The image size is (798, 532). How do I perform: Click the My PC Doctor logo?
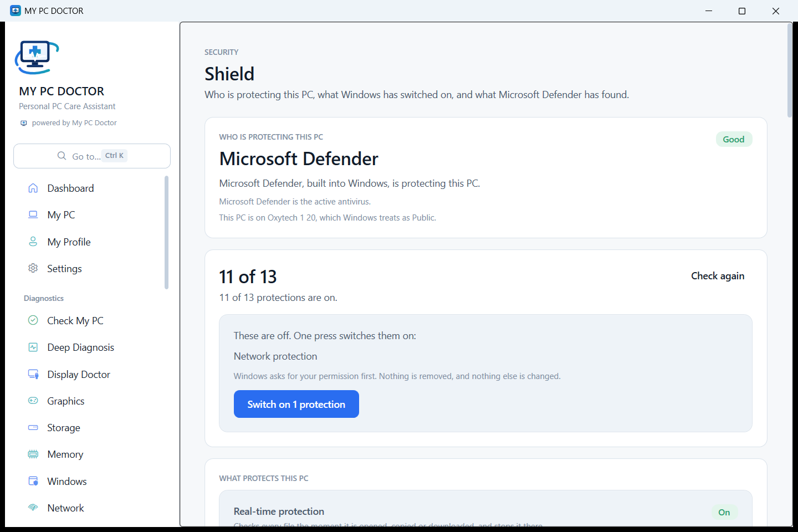click(x=37, y=57)
